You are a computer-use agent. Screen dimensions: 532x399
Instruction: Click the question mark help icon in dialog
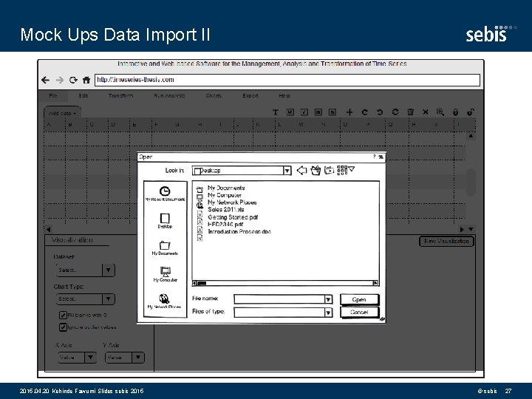click(374, 157)
